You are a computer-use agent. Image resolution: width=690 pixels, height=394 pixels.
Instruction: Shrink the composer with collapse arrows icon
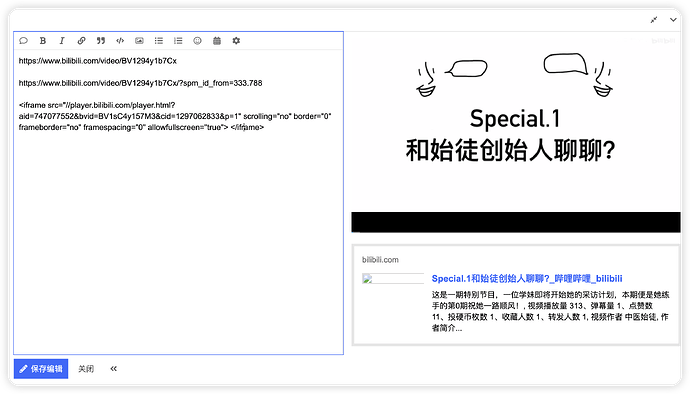(x=654, y=20)
